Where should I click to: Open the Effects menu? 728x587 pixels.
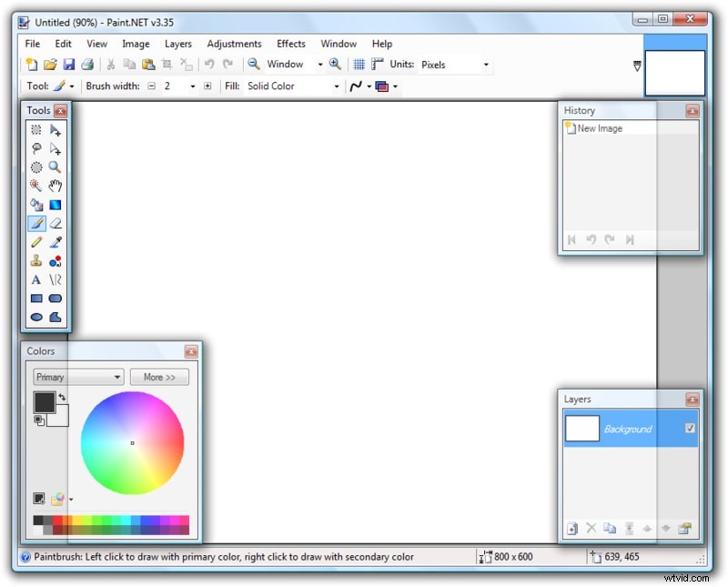(290, 43)
